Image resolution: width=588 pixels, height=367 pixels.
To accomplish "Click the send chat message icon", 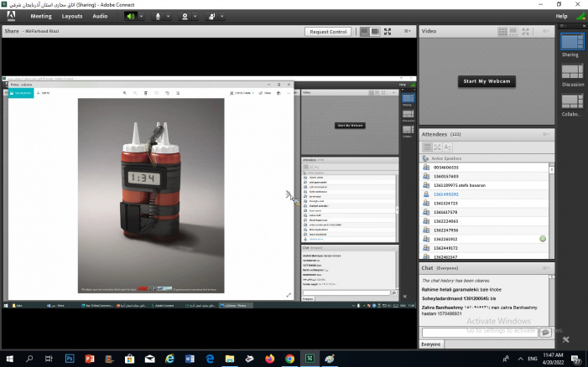I will [545, 332].
